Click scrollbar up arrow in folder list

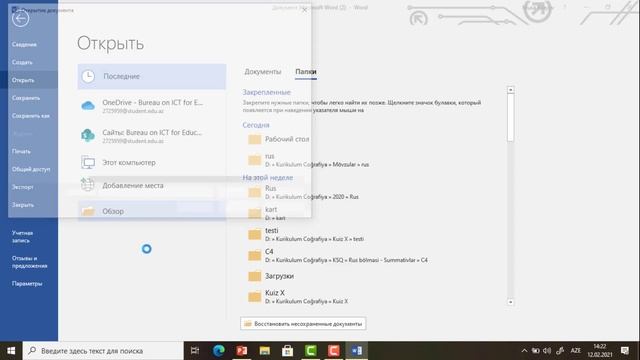(x=510, y=89)
